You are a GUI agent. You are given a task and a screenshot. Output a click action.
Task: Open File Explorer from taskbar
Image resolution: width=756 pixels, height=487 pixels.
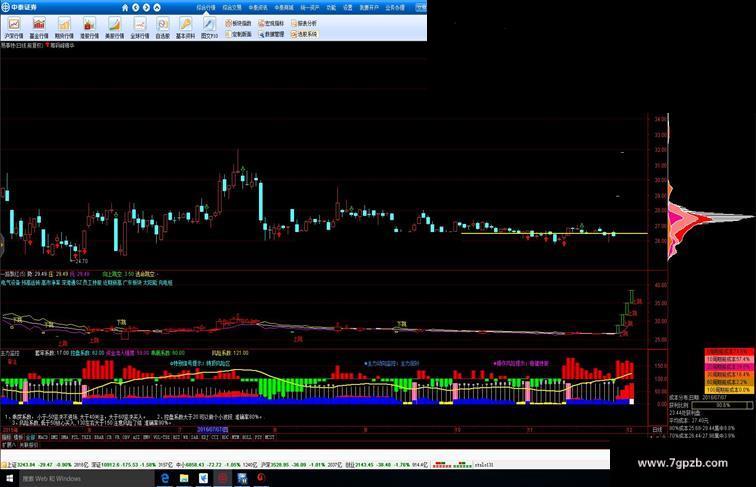(x=184, y=478)
